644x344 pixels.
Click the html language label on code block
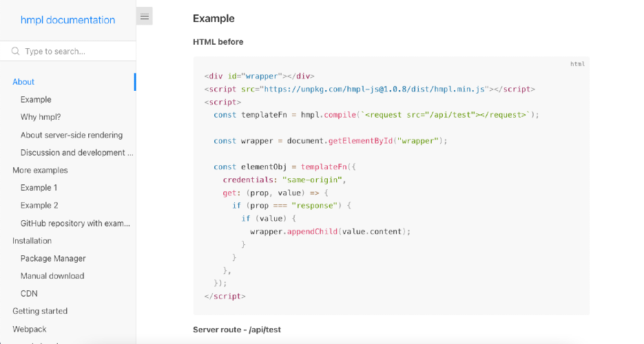point(577,64)
